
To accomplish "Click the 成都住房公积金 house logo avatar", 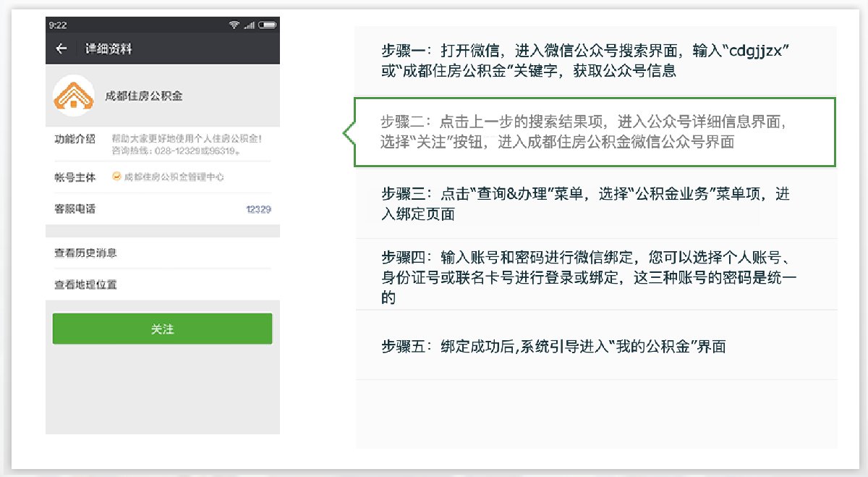I will point(74,96).
